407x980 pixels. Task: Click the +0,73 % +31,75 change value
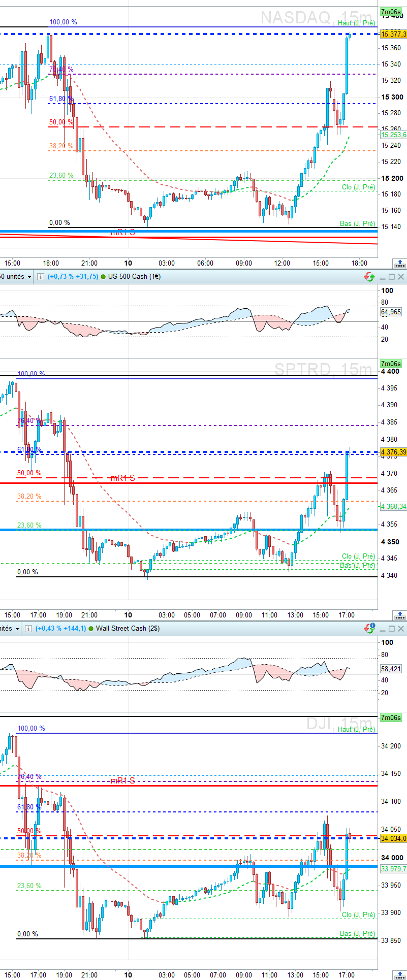[73, 277]
